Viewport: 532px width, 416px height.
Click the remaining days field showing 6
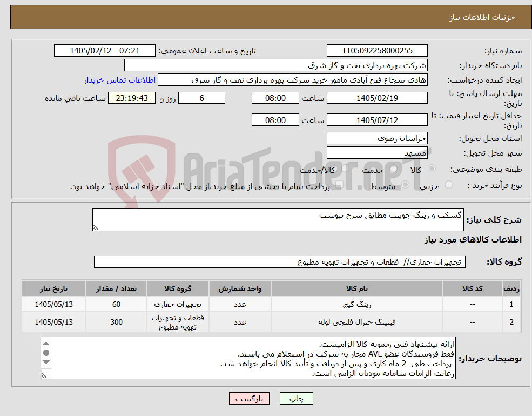coord(201,98)
